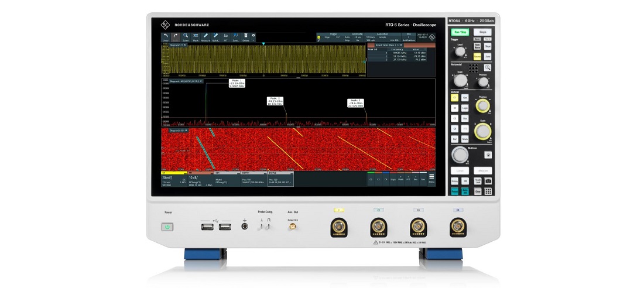Click the green Power button
This screenshot has width=644, height=288.
tap(167, 227)
